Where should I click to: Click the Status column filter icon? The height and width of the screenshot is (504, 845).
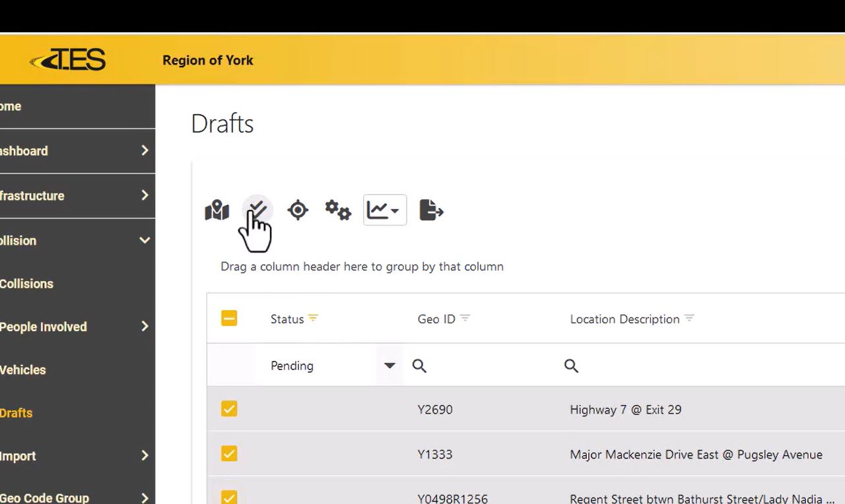[313, 318]
